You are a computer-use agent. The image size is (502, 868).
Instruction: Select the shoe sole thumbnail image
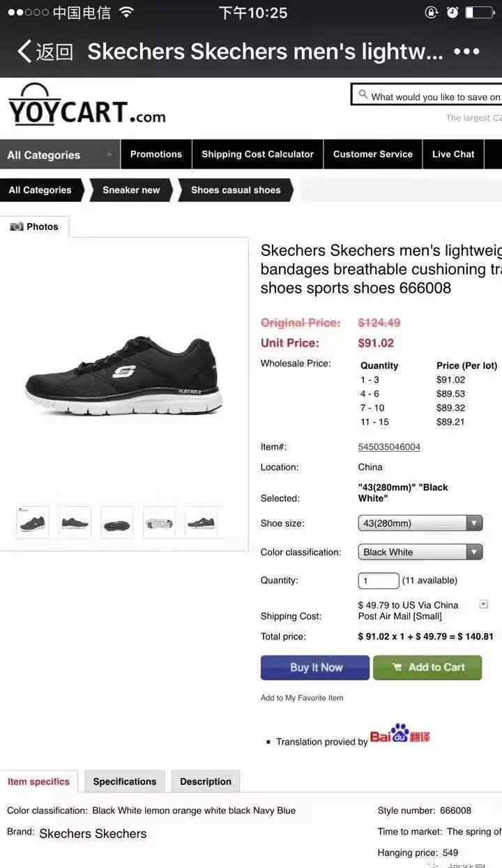[117, 523]
